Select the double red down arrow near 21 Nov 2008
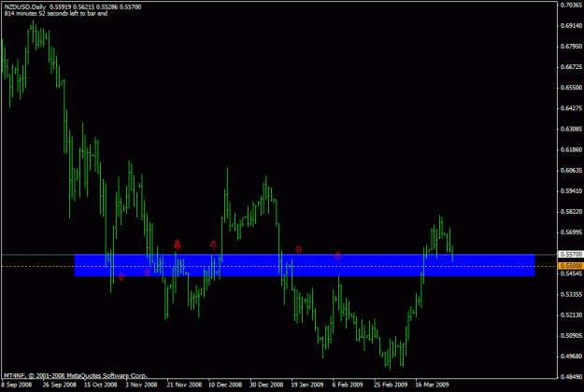The width and height of the screenshot is (584, 392). click(x=178, y=245)
